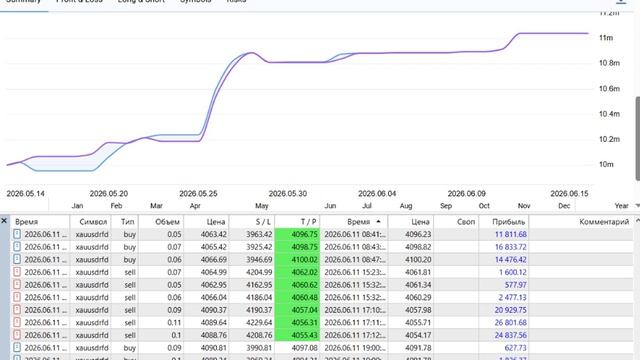Click the close time 2026.06.11 15:23
Viewport: 640px width, 360px height.
(355, 272)
